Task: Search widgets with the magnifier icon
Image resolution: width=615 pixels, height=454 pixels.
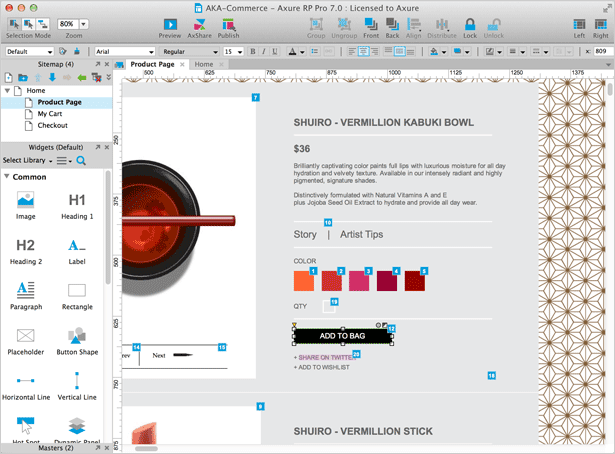Action: (x=81, y=160)
